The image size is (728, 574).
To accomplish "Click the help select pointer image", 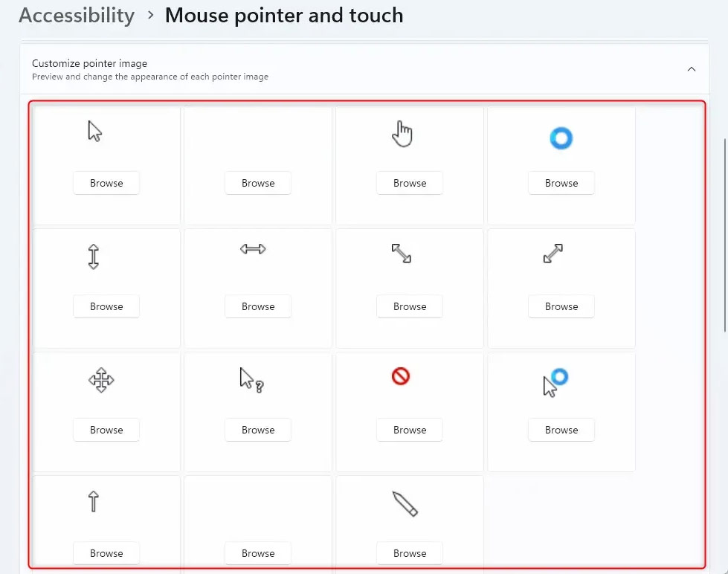I will coord(251,379).
